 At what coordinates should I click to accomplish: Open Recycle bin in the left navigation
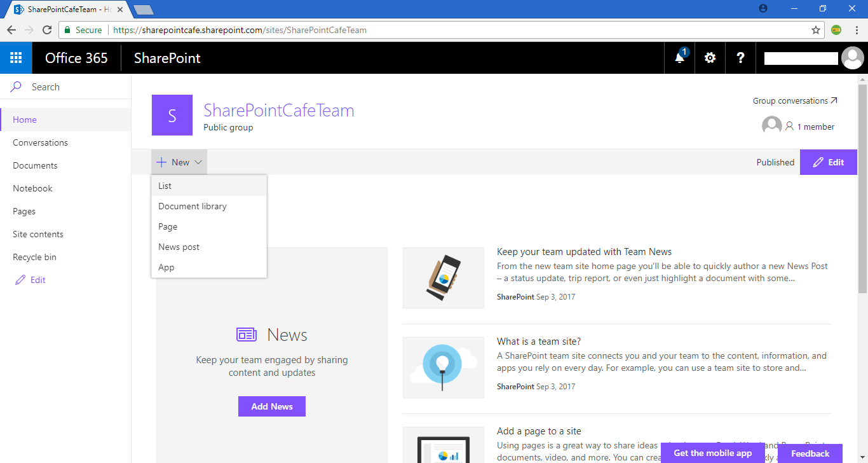coord(65,257)
